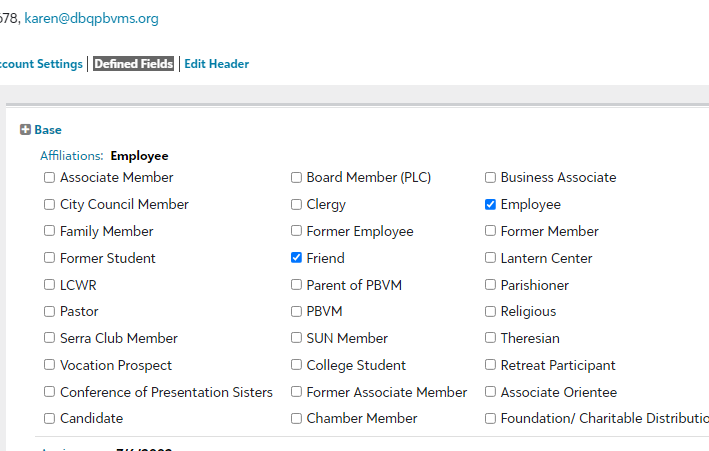Switch to the Defined Fields tab
709x451 pixels.
click(x=134, y=64)
